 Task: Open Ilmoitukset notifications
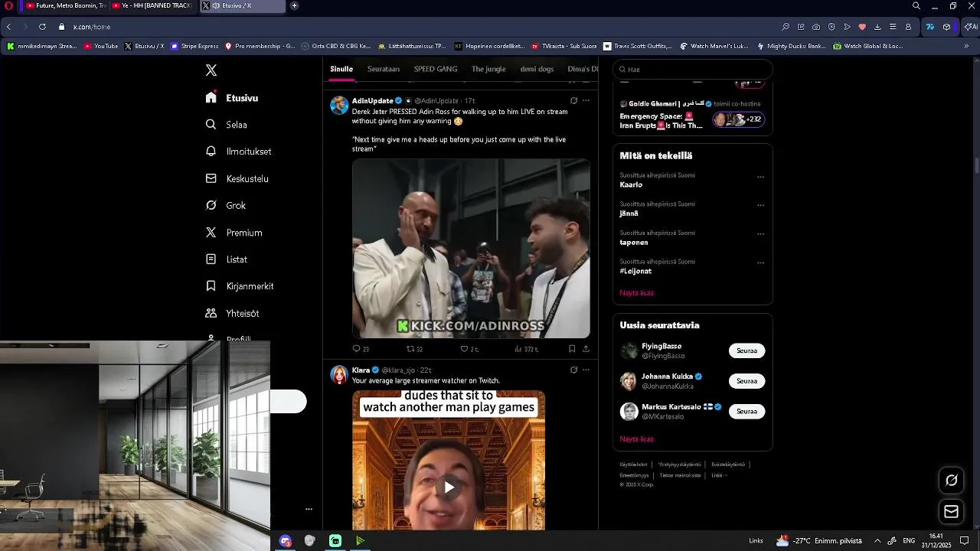point(239,152)
